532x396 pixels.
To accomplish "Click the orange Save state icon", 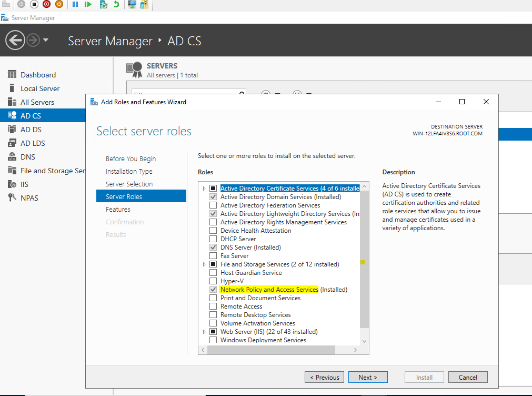I will tap(59, 4).
